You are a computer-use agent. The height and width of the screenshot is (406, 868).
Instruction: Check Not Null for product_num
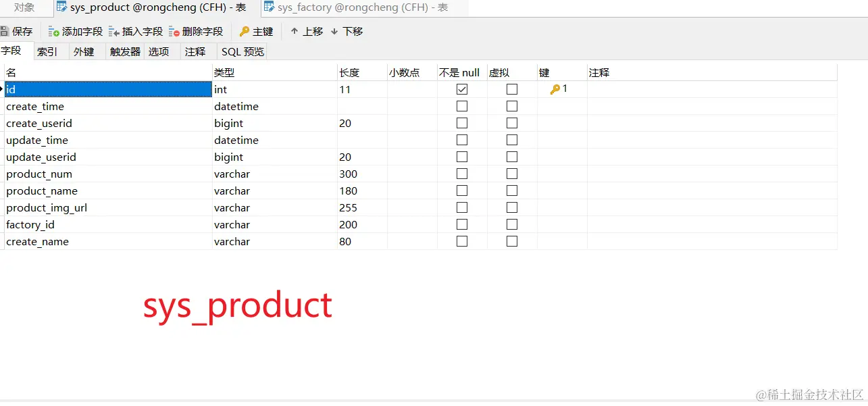[x=462, y=174]
